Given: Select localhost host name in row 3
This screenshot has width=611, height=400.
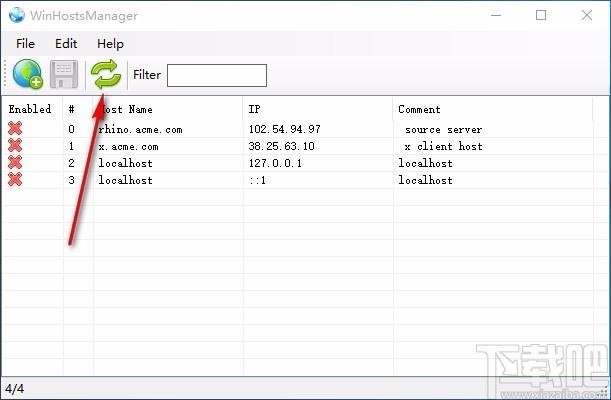Looking at the screenshot, I should pos(125,180).
